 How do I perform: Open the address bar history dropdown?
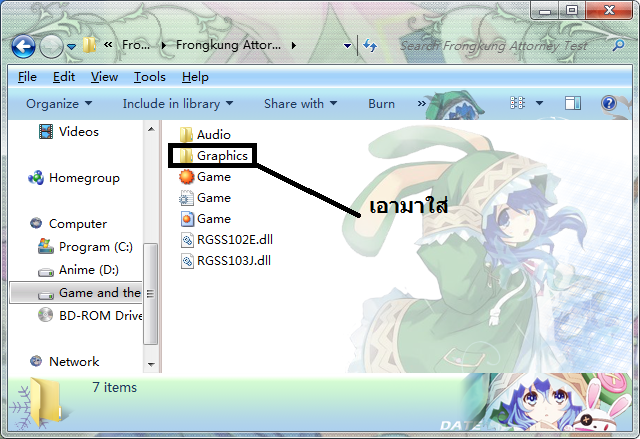[347, 46]
